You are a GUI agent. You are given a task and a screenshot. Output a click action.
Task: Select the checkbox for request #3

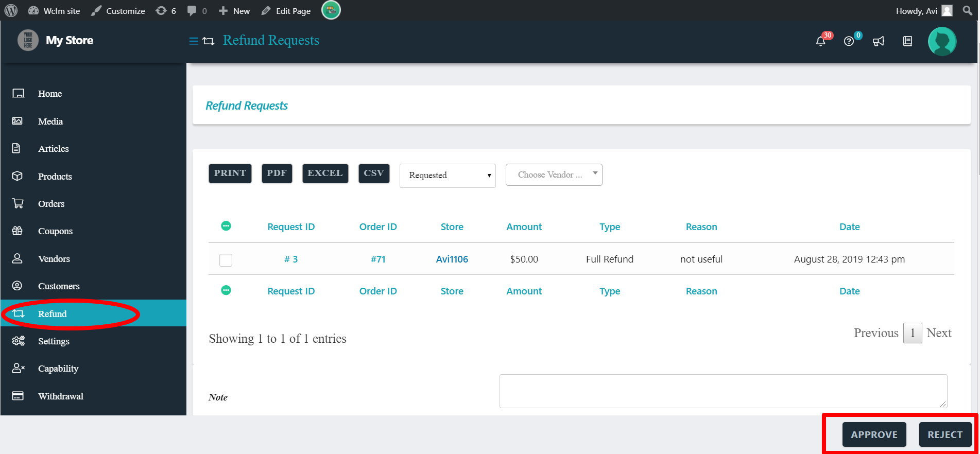tap(226, 260)
